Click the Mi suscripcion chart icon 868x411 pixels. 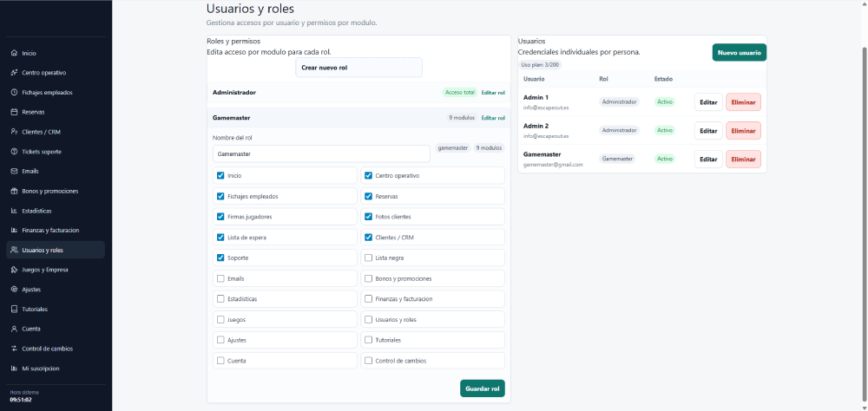[x=15, y=369]
